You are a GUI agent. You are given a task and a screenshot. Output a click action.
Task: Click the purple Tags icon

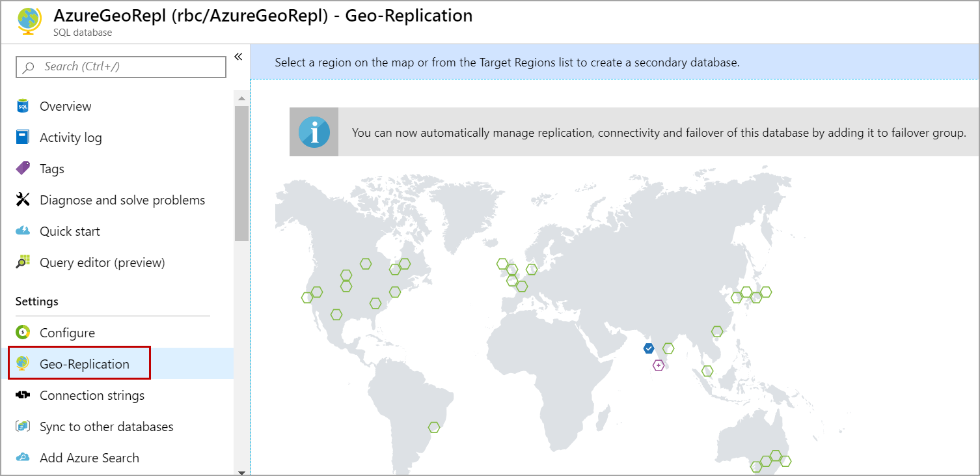tap(23, 169)
